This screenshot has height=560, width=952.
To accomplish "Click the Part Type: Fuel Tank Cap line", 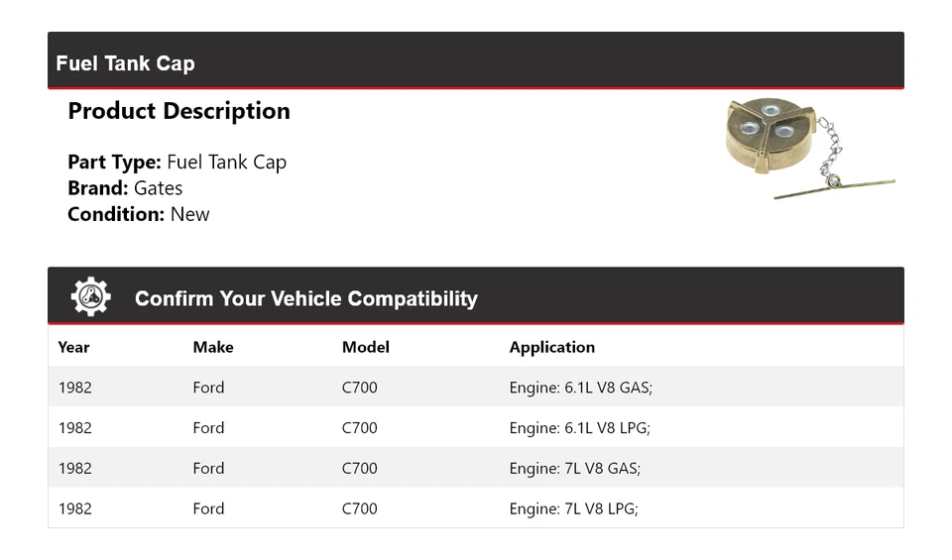I will coord(177,163).
